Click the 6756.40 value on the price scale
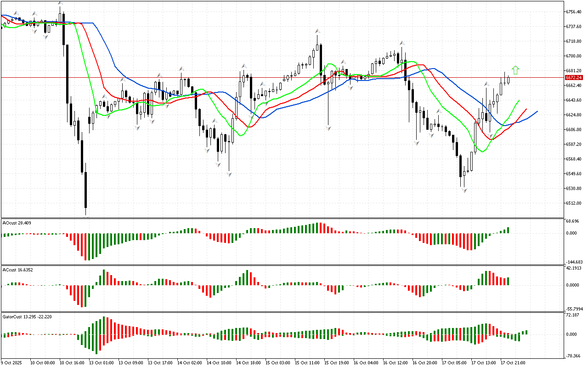588x368 pixels. [575, 12]
